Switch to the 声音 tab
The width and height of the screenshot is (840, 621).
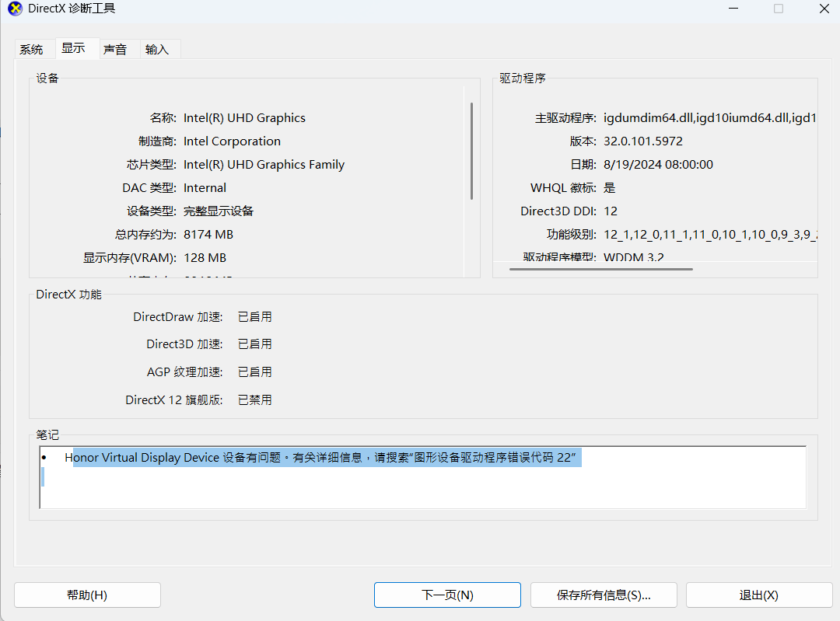tap(115, 48)
